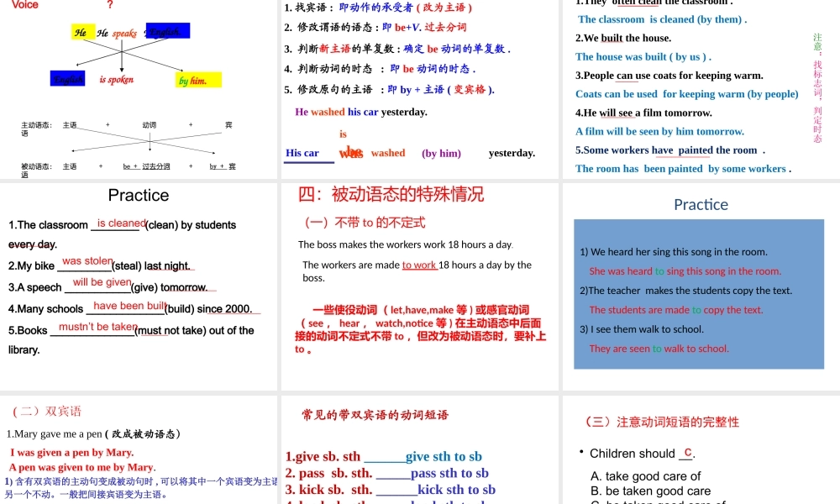Click 'A film will be seen by him tomorrow.'

click(x=659, y=132)
